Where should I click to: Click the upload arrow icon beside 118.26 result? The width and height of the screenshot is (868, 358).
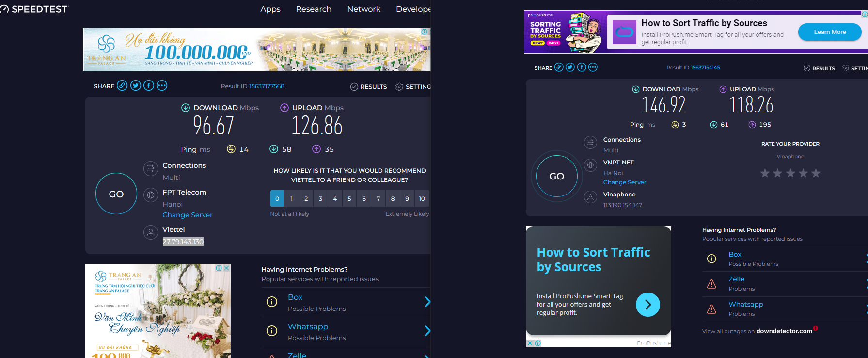(x=723, y=89)
